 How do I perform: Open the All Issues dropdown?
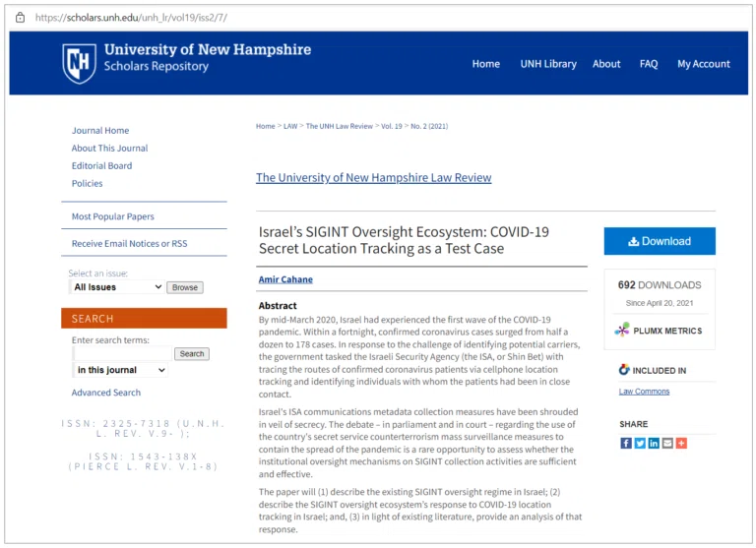[118, 287]
